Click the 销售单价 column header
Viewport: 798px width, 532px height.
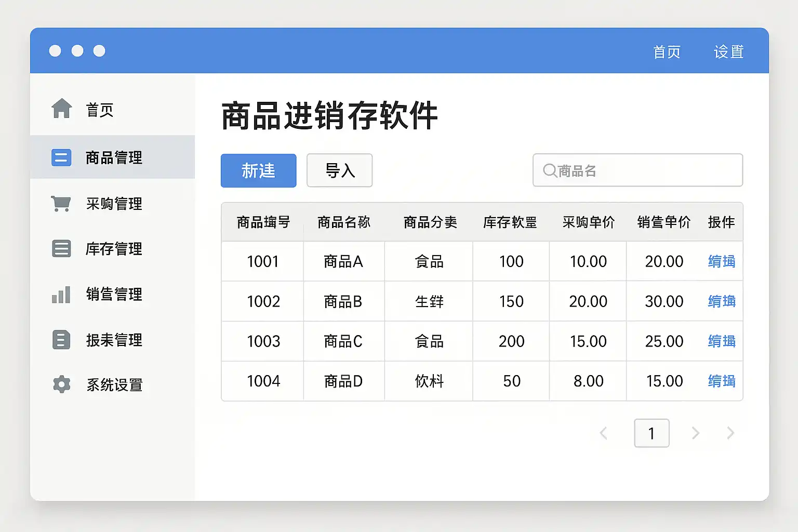663,222
